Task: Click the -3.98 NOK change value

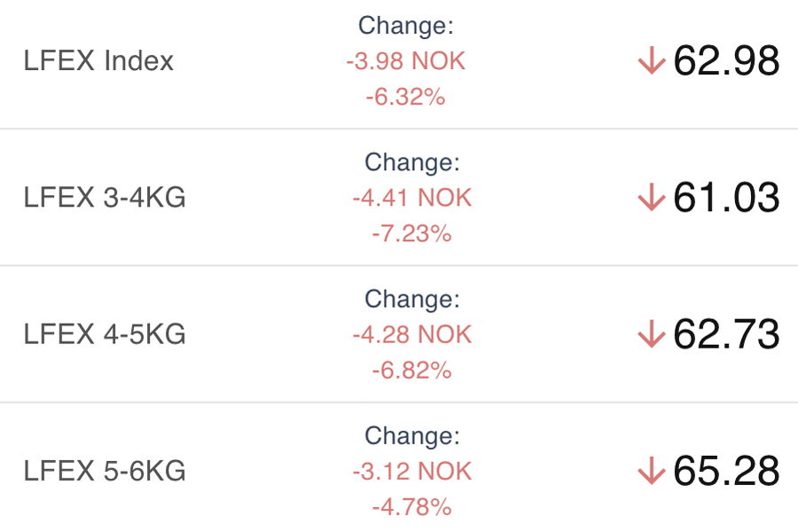Action: [x=405, y=61]
